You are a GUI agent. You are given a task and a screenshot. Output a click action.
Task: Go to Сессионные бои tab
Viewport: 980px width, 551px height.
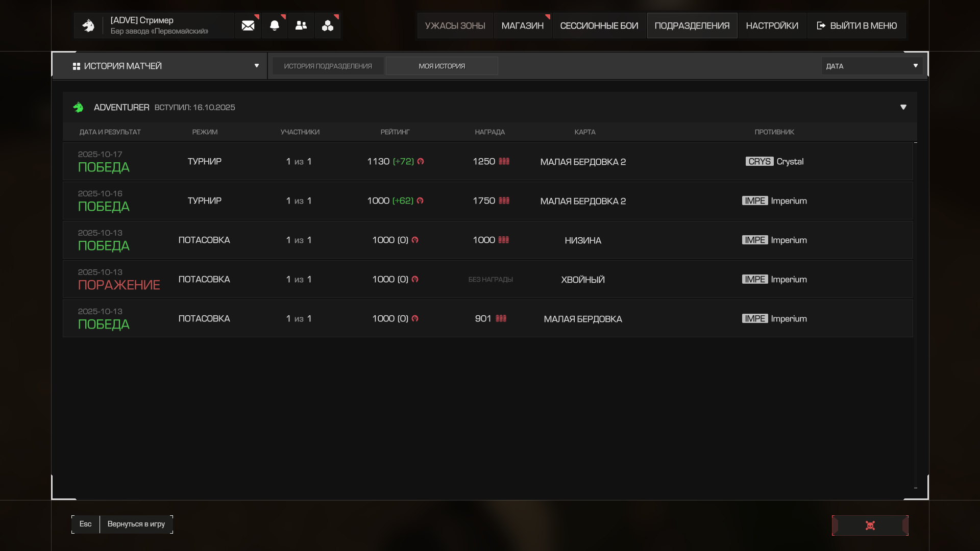click(599, 26)
